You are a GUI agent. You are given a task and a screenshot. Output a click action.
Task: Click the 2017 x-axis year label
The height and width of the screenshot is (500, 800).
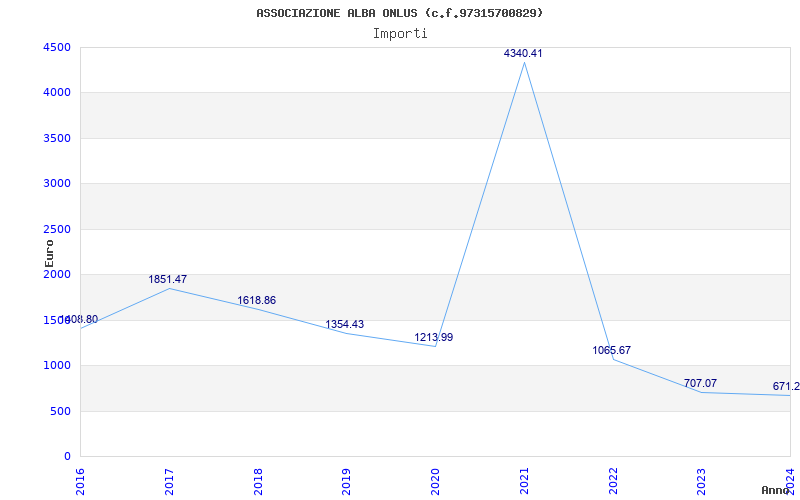(x=169, y=481)
